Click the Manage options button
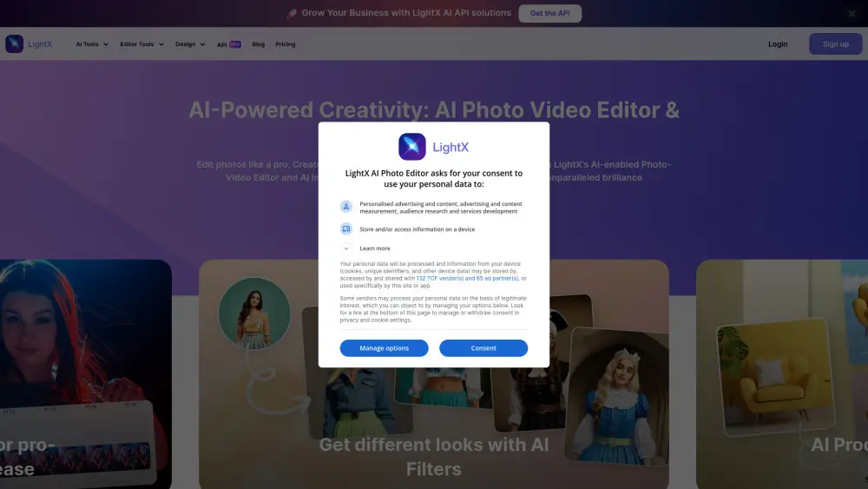 click(384, 348)
